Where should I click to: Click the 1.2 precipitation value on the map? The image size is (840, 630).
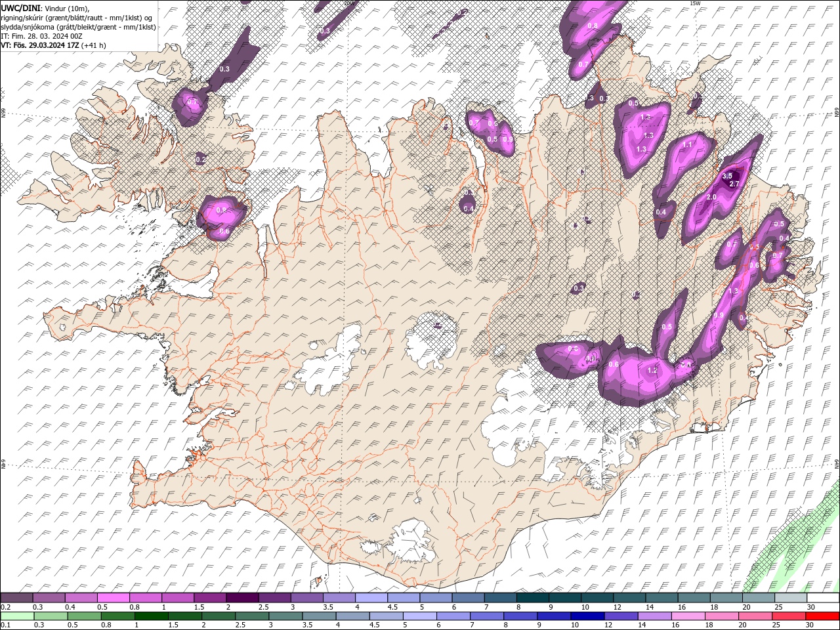(x=652, y=371)
